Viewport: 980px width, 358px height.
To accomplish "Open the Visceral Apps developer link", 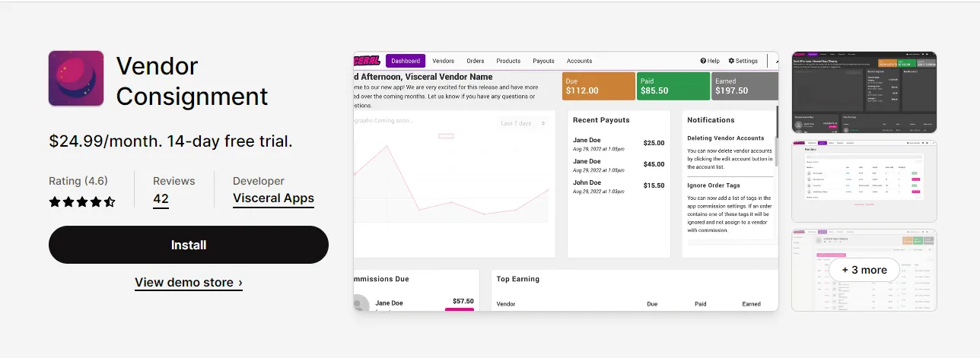I will point(273,198).
